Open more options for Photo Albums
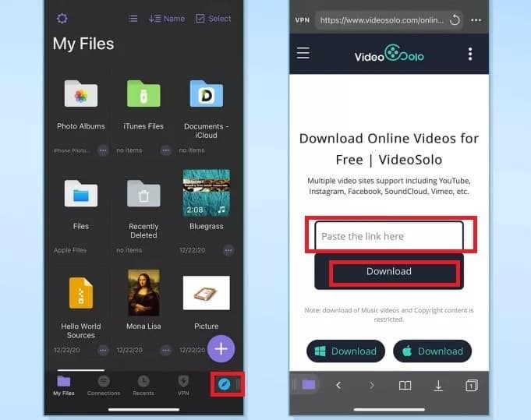The height and width of the screenshot is (420, 531). [x=103, y=150]
